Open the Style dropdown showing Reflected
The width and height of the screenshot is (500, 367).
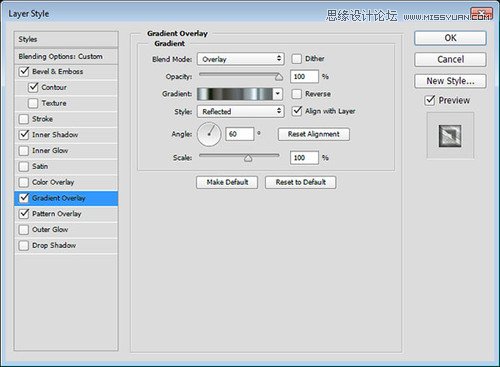(x=240, y=111)
